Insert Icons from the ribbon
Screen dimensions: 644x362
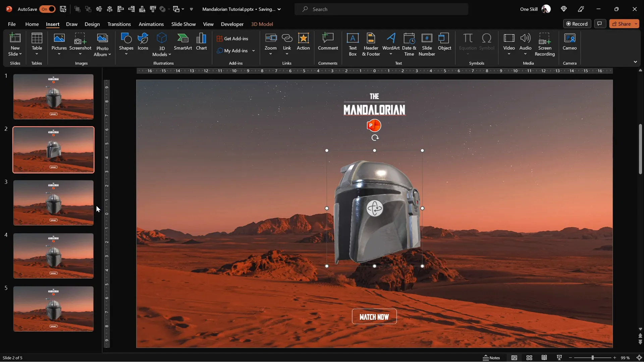(x=143, y=42)
